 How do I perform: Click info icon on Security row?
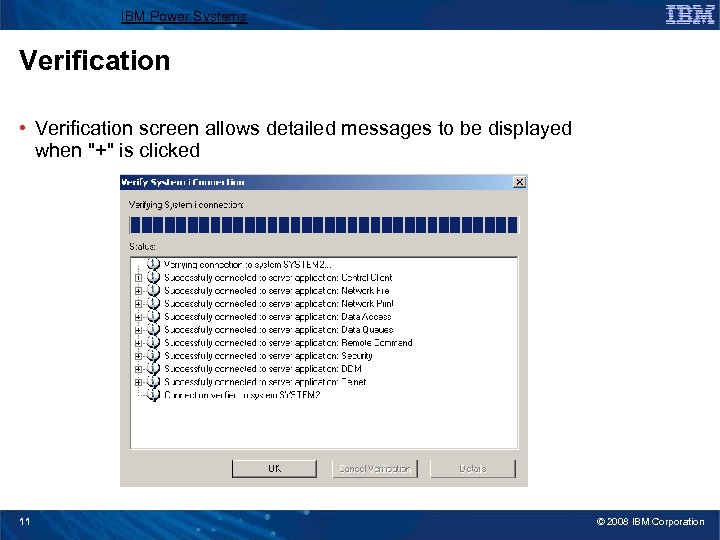point(153,355)
